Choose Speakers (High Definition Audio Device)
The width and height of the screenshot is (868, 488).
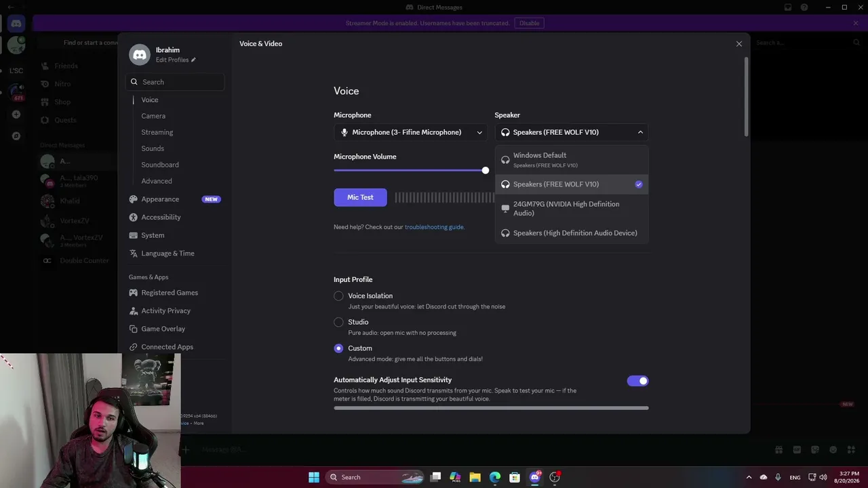(572, 233)
